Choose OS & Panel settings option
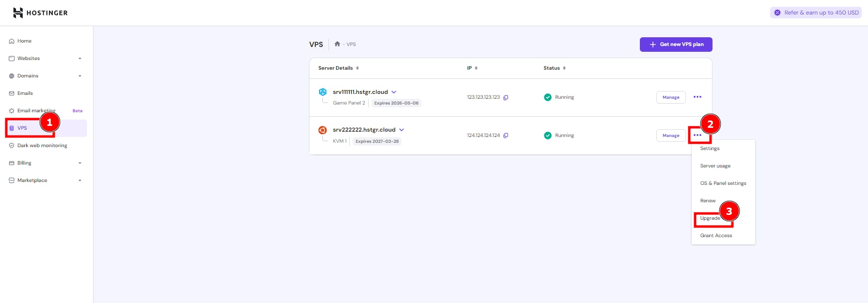 [723, 183]
